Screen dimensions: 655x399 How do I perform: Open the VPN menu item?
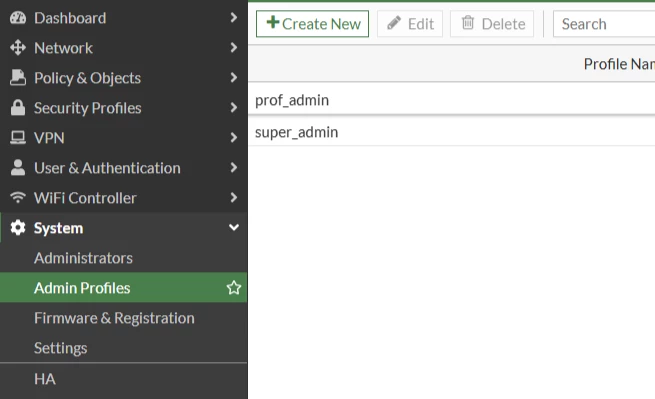tap(124, 138)
